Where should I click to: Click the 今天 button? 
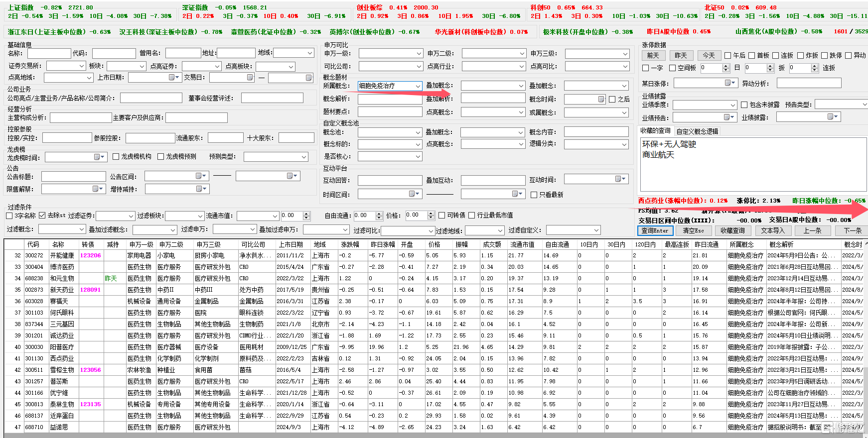click(x=709, y=55)
